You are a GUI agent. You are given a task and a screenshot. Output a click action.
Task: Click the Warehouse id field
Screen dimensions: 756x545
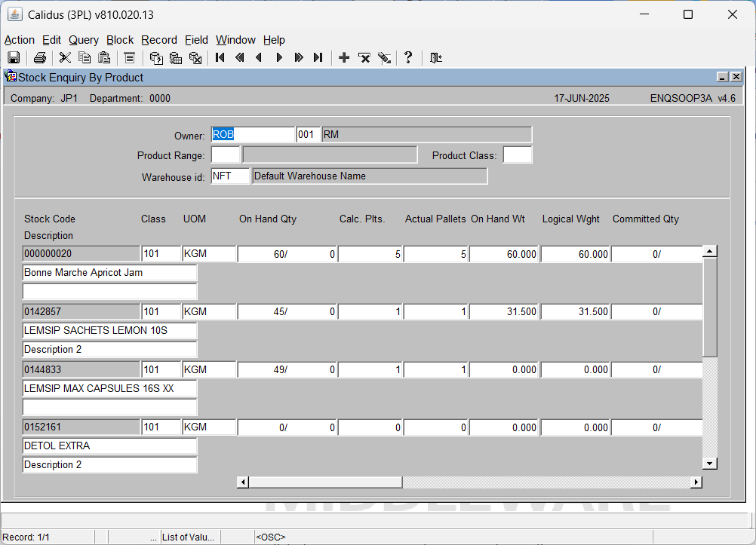[230, 176]
